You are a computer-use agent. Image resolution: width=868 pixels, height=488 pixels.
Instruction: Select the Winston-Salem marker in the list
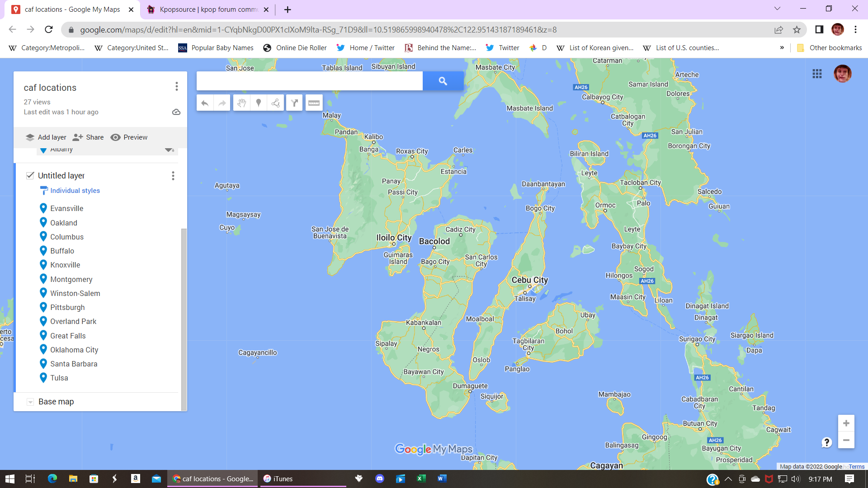[75, 293]
